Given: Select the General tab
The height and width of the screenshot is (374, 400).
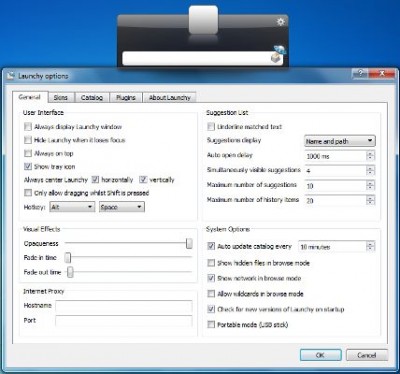Looking at the screenshot, I should [x=30, y=97].
